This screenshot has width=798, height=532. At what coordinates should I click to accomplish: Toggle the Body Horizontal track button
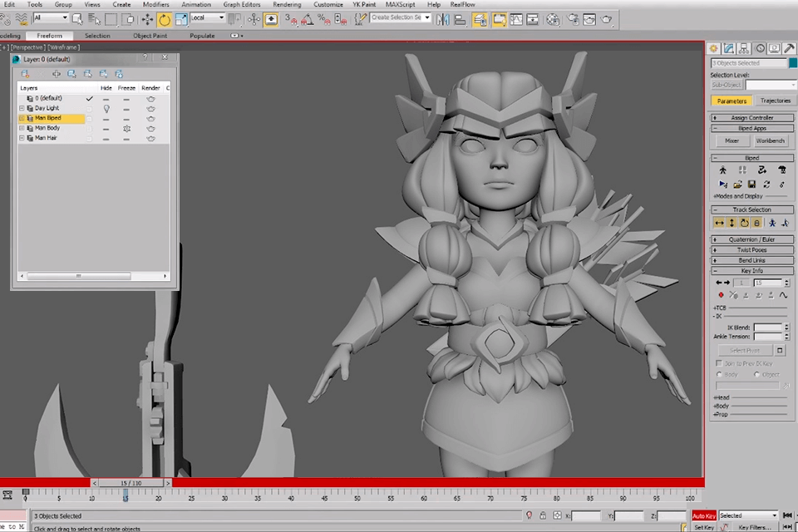[720, 223]
